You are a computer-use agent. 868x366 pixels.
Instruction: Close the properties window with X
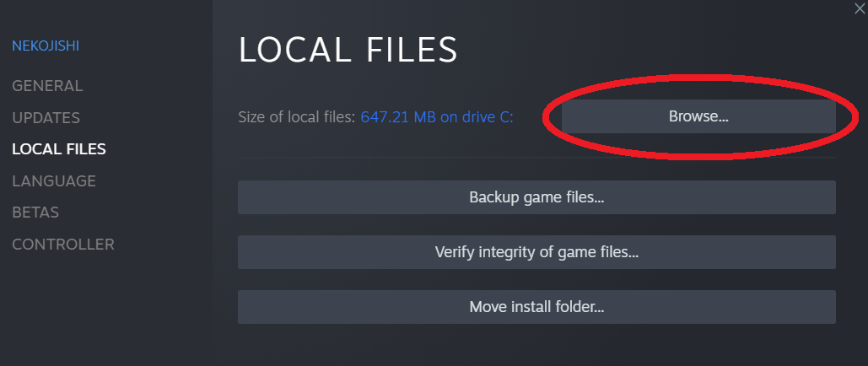(859, 7)
